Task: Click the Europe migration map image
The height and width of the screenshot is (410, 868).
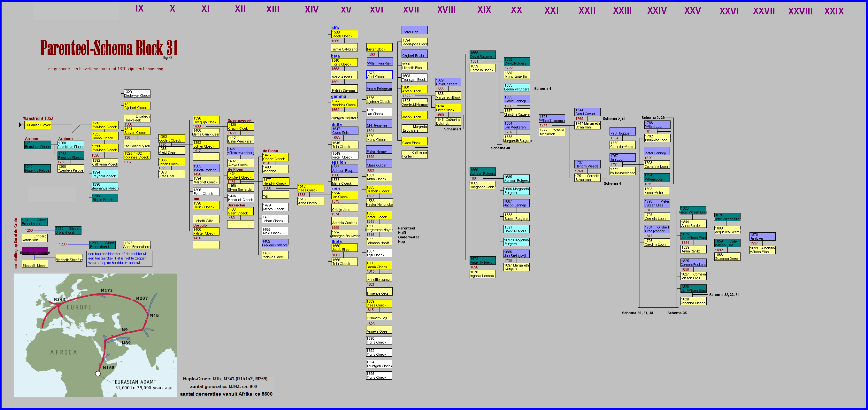Action: [x=95, y=335]
